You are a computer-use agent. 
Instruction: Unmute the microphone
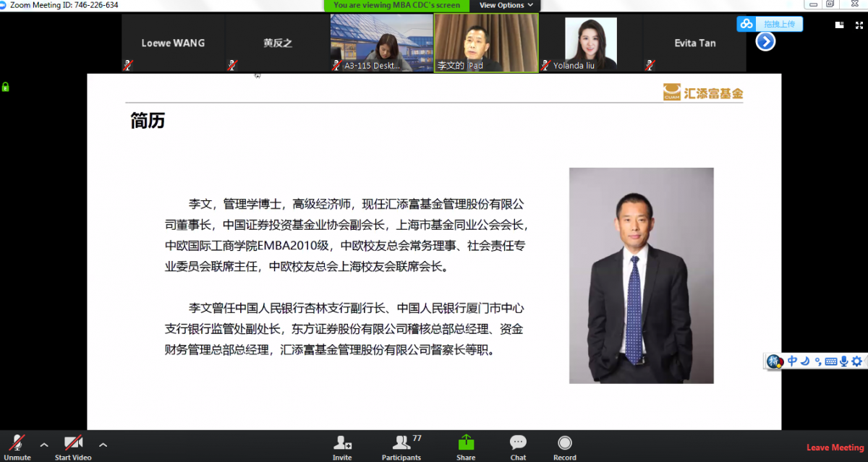17,447
